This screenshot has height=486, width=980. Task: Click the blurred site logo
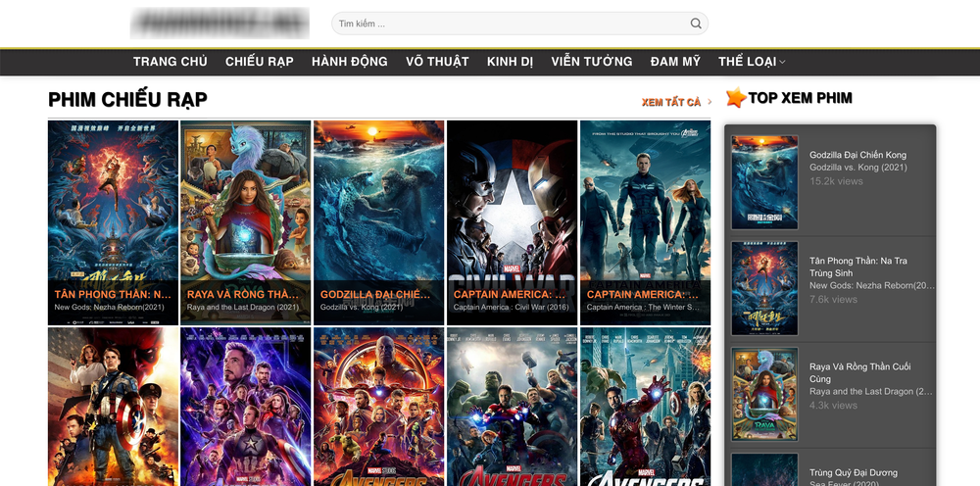point(220,24)
